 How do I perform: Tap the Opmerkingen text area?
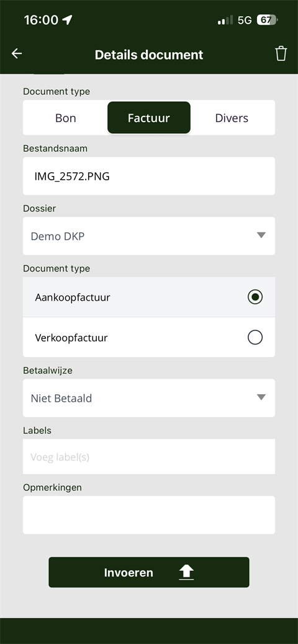[149, 515]
